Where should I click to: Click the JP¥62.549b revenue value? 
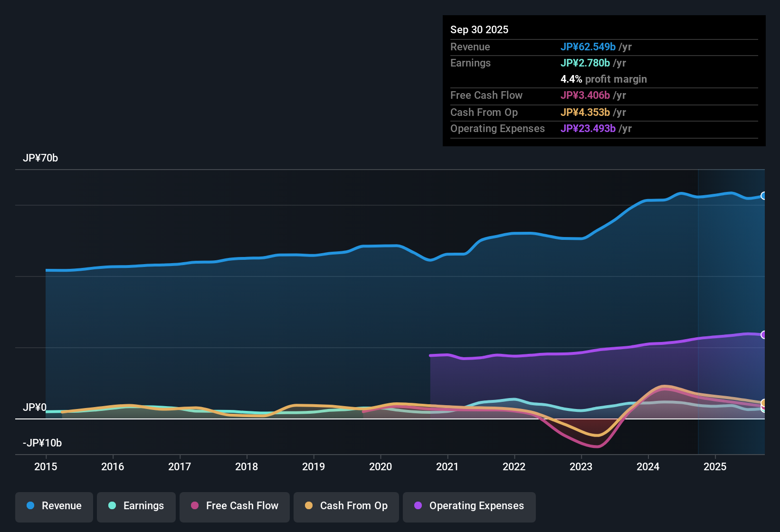[589, 47]
